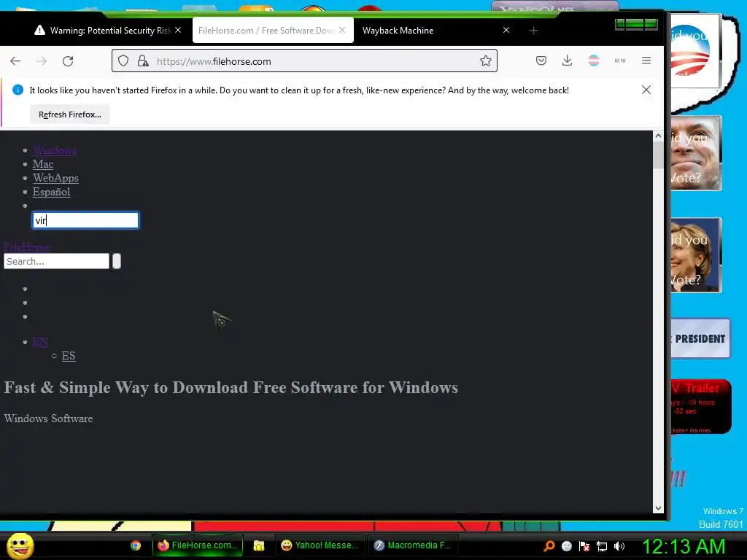Screen dimensions: 747x560
Task: Open the tracking protection shield icon
Action: [x=123, y=61]
